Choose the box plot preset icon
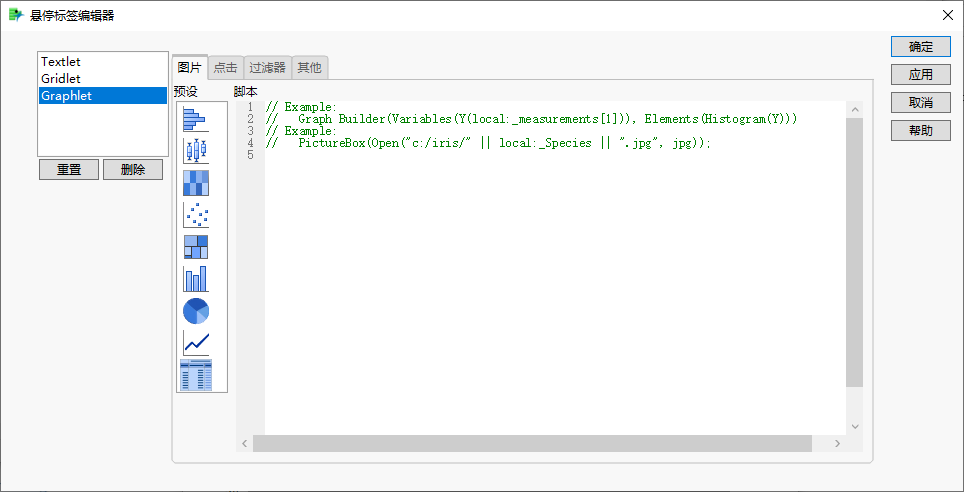This screenshot has height=492, width=964. coord(196,151)
